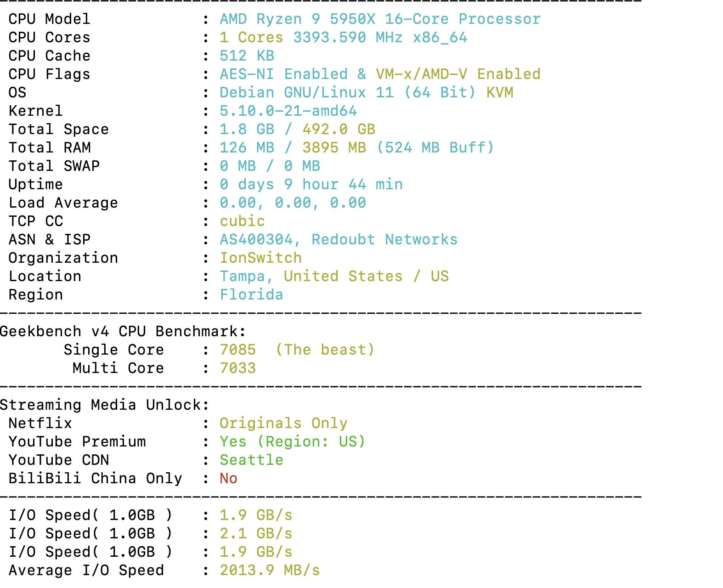Click the Tampa, United States location text
The height and width of the screenshot is (588, 723).
[x=311, y=277]
